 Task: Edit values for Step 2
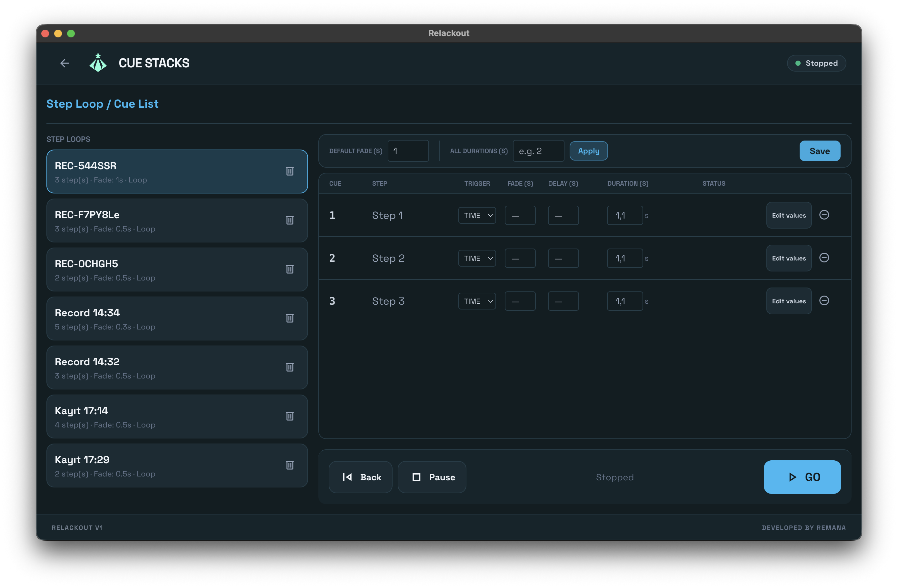(x=789, y=258)
